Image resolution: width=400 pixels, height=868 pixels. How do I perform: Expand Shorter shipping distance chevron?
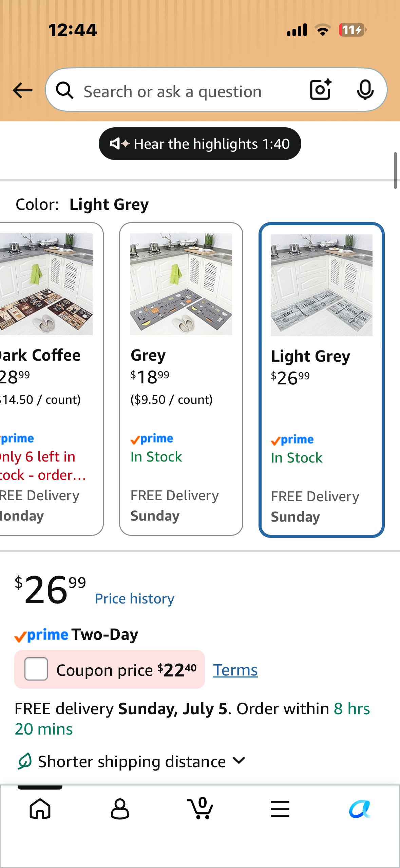pyautogui.click(x=239, y=760)
